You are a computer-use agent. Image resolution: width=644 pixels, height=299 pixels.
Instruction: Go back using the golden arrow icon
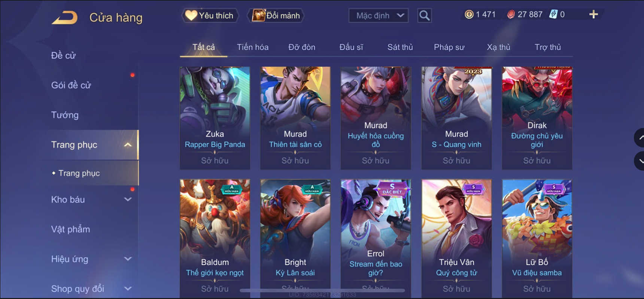click(64, 18)
